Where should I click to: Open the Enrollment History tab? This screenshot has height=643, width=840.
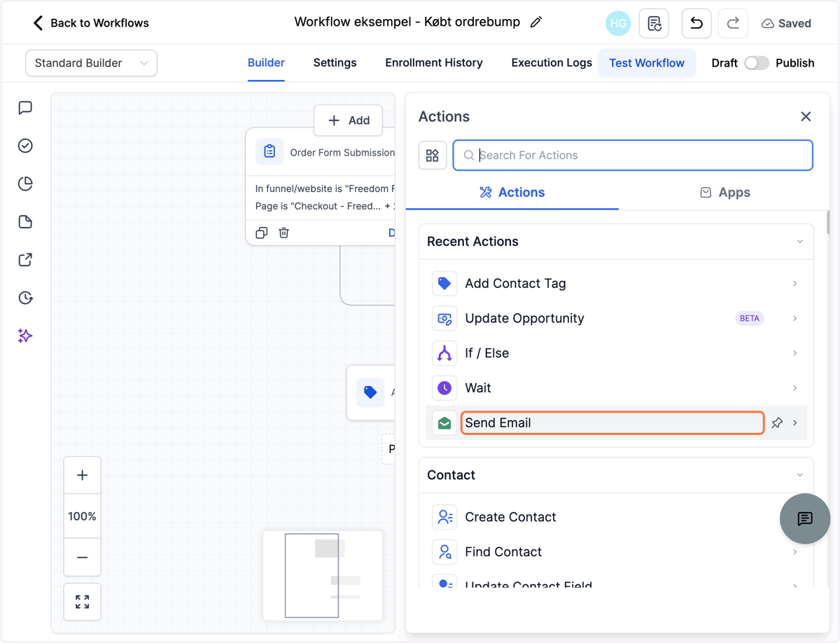434,63
